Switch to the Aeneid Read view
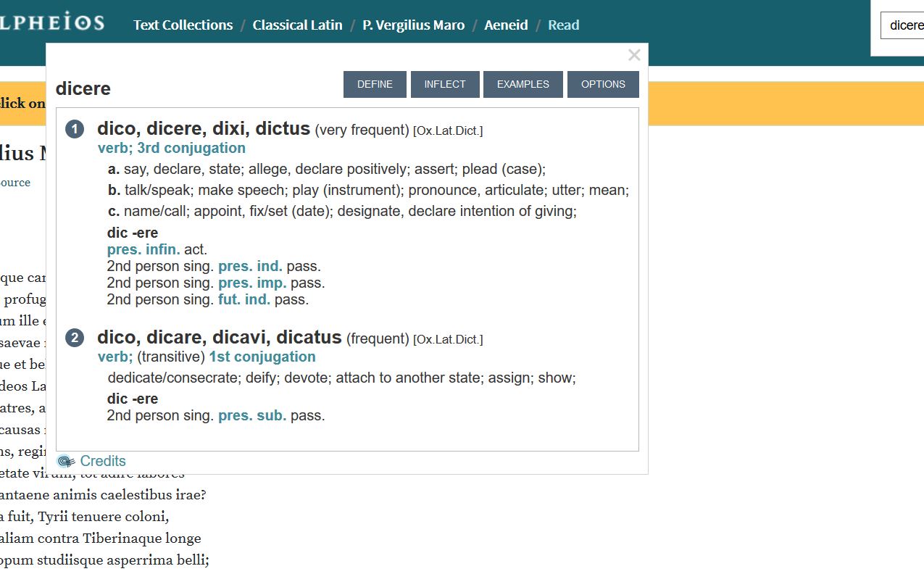Screen dimensions: 924x574 [x=564, y=25]
